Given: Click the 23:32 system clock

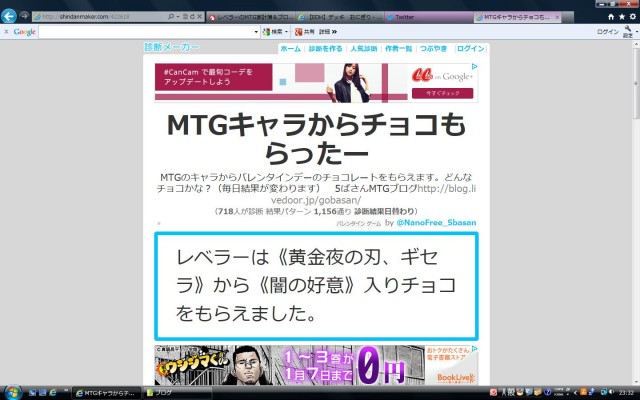Looking at the screenshot, I should point(626,393).
